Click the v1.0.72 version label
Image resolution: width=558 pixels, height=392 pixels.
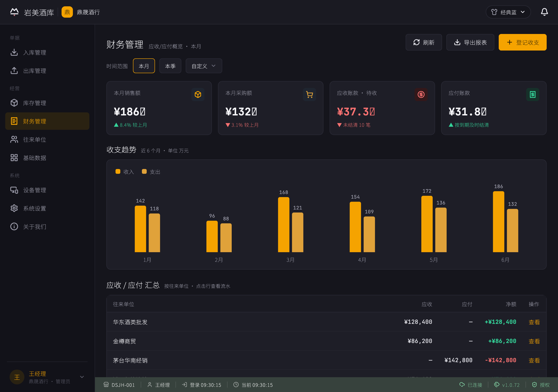click(511, 385)
